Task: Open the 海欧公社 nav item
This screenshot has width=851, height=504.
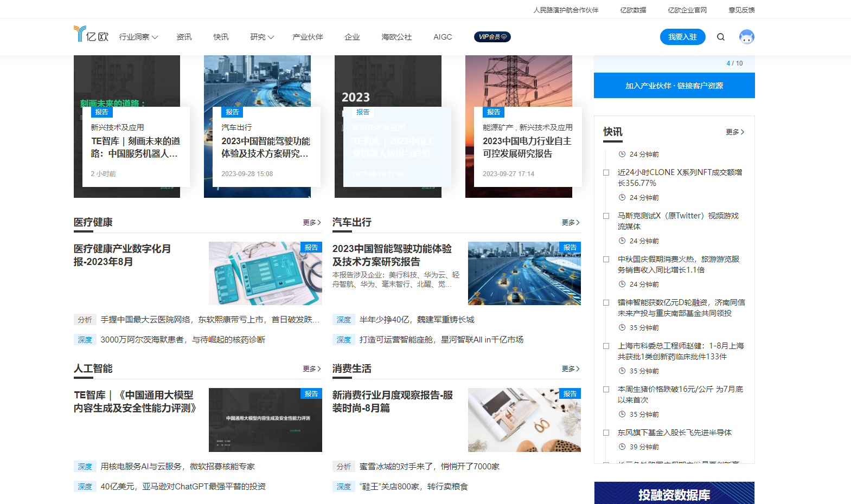Action: pyautogui.click(x=396, y=37)
